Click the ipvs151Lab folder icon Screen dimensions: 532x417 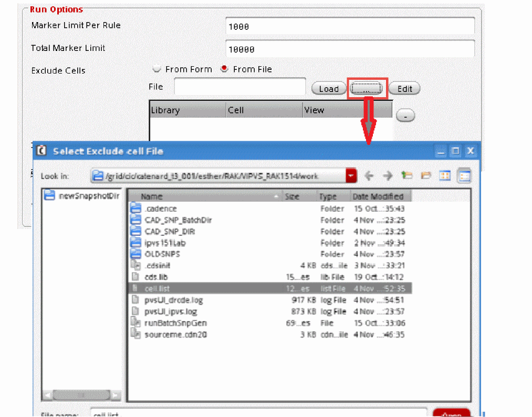coord(135,242)
